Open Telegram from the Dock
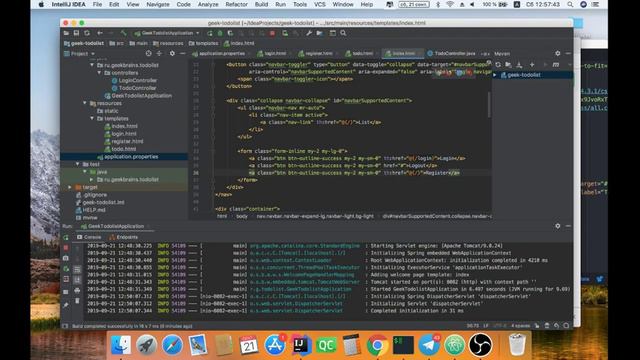 [x=429, y=345]
